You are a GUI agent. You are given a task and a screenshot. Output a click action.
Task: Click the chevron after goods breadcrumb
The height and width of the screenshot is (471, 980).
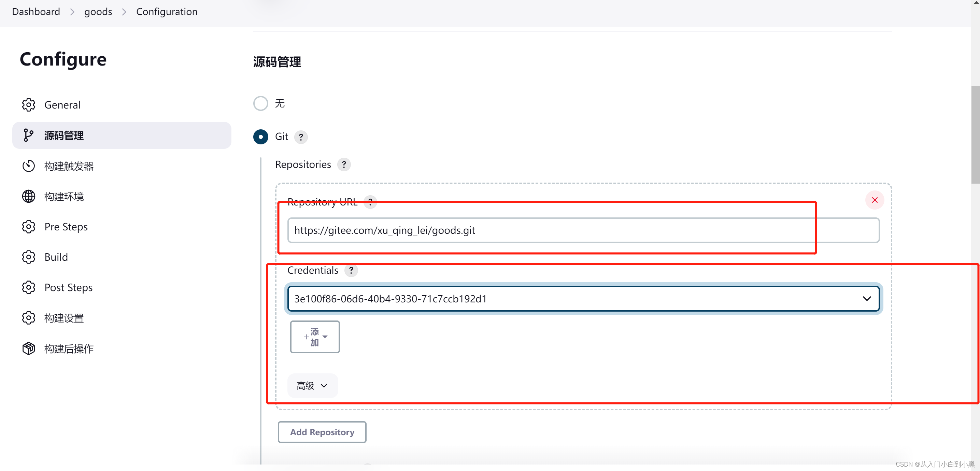click(x=124, y=12)
